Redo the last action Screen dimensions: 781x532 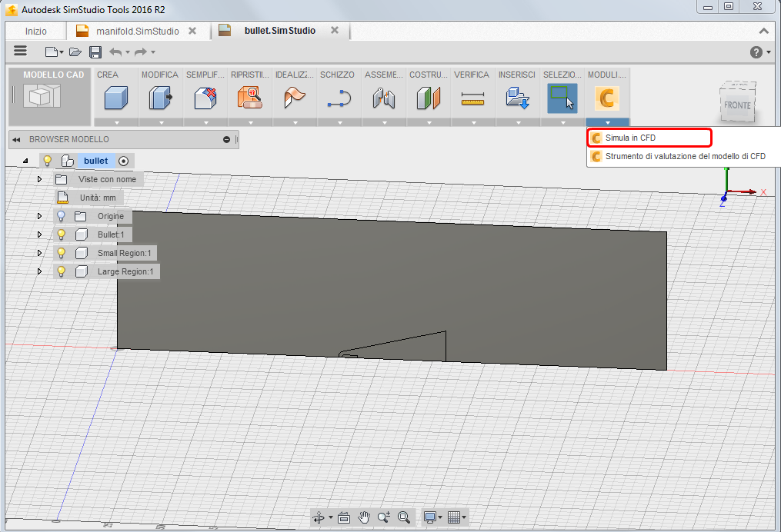click(x=141, y=52)
